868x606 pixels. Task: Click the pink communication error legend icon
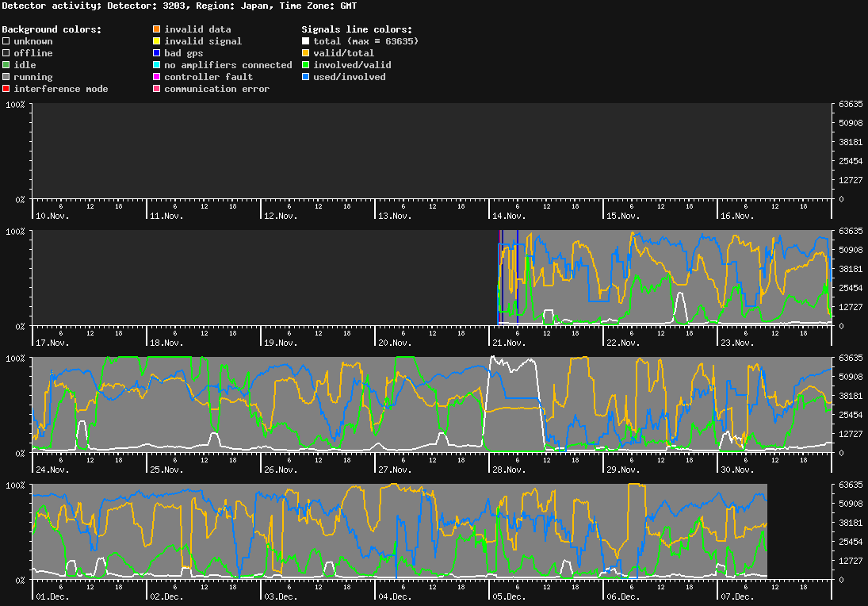[156, 88]
